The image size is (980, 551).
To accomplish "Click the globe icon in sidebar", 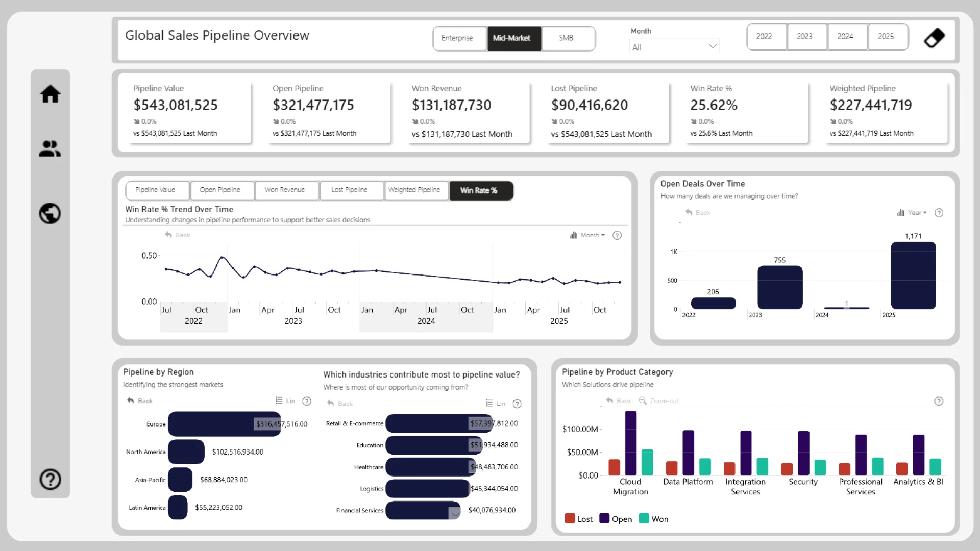I will pyautogui.click(x=50, y=213).
